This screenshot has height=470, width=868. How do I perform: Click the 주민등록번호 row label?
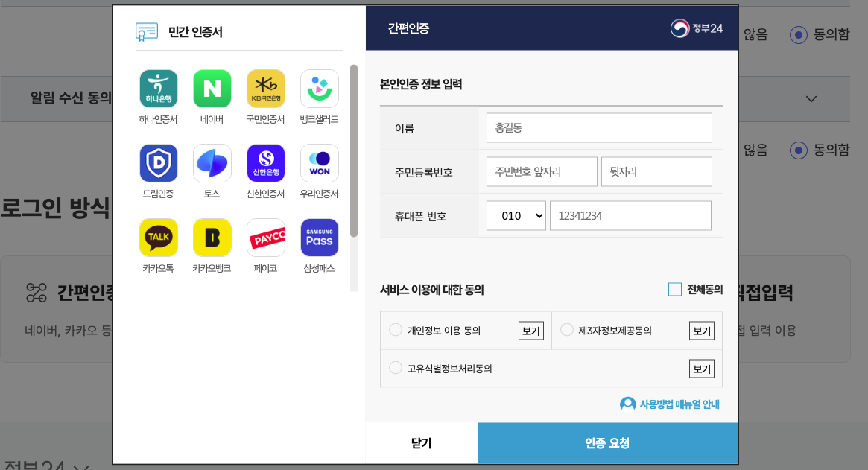(x=423, y=172)
